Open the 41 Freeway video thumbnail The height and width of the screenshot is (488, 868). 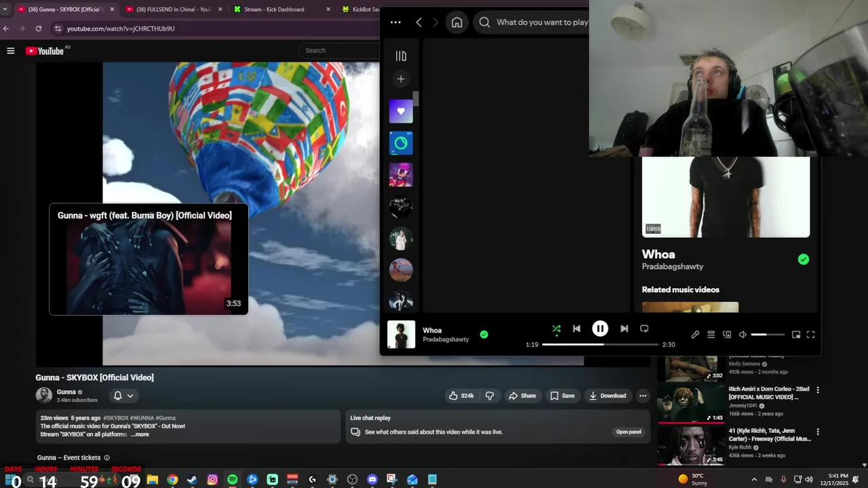tap(691, 445)
